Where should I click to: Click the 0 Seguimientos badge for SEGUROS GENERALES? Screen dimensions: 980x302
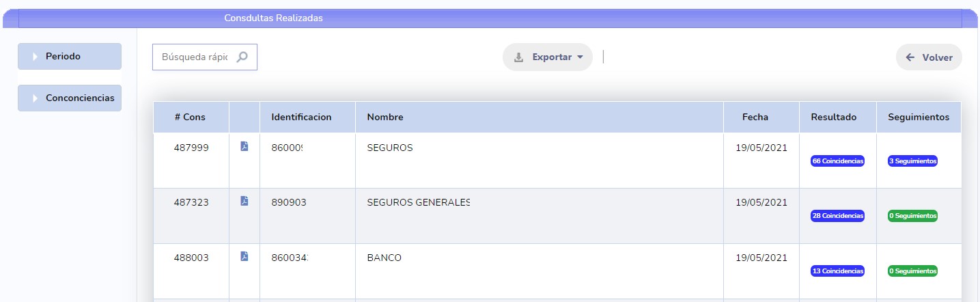912,216
